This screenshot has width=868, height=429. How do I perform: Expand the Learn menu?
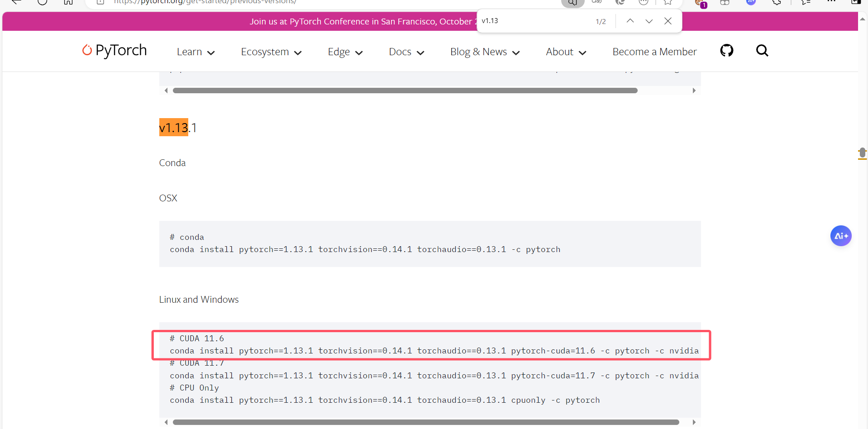point(196,52)
